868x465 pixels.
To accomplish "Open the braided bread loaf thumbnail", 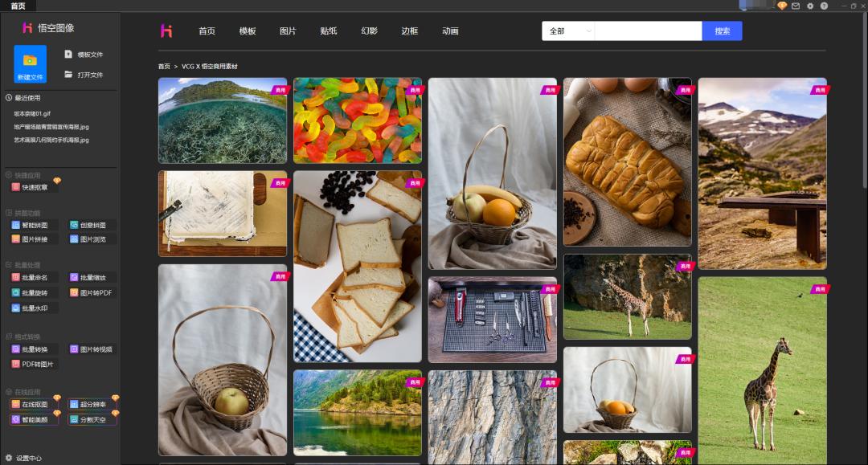I will (x=627, y=162).
